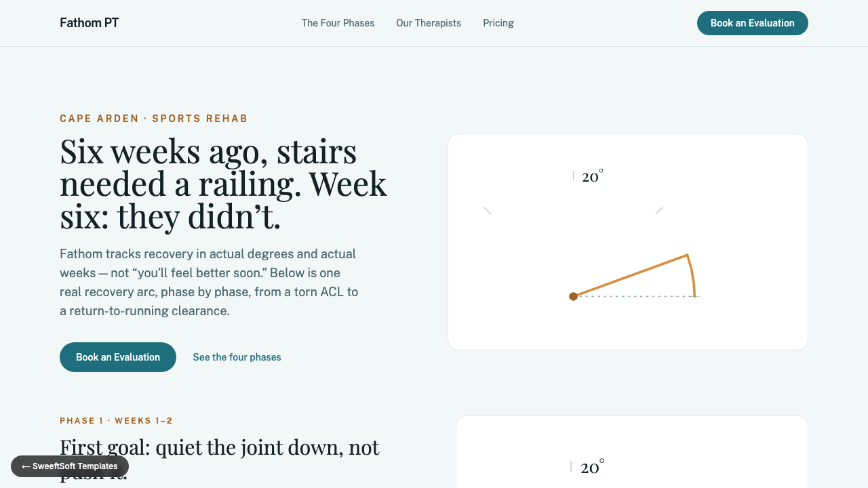Click the Six weeks ago main headline
This screenshot has width=868, height=488.
coord(224,184)
